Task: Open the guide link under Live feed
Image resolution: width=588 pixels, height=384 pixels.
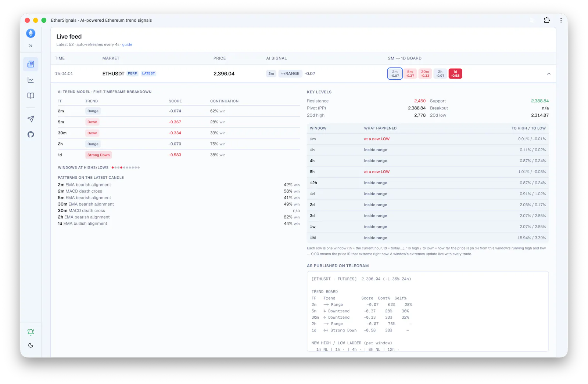Action: coord(127,44)
